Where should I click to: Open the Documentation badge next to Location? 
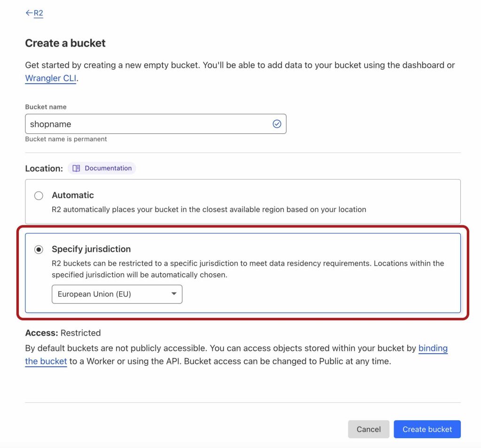coord(101,168)
